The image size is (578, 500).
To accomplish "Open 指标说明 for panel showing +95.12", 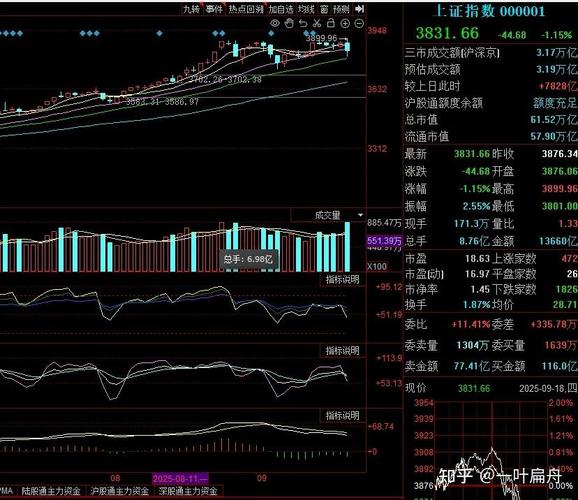I will point(342,280).
